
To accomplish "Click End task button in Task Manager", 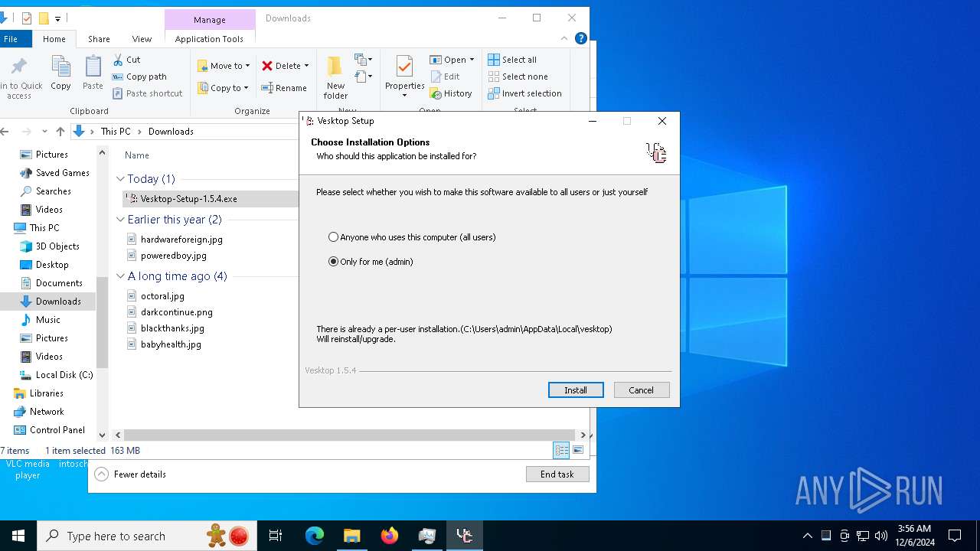I will 557,474.
